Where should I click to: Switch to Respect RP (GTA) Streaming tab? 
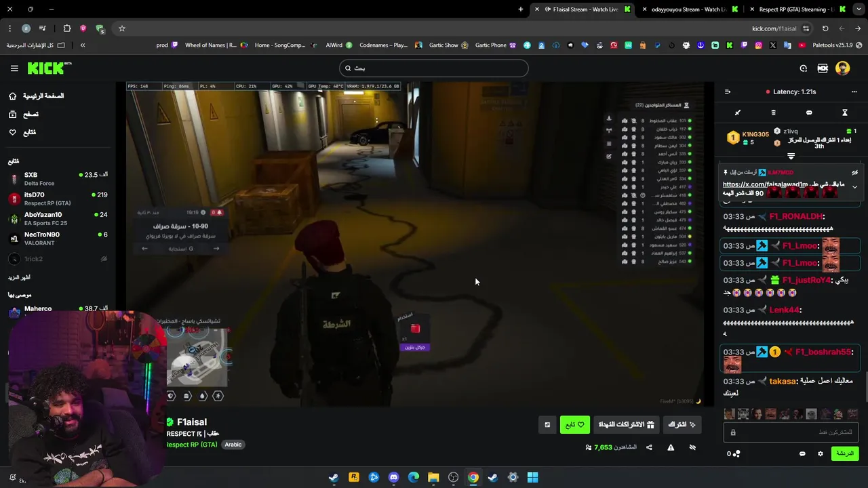click(795, 9)
